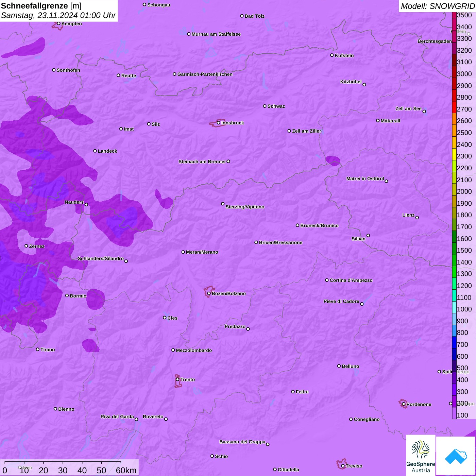The image size is (476, 476).
Task: Click the 'Feltre' label
Action: [x=302, y=392]
